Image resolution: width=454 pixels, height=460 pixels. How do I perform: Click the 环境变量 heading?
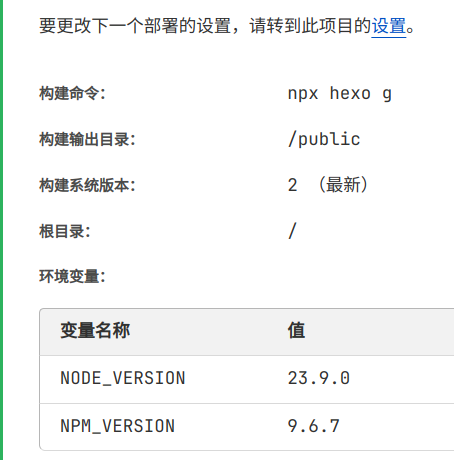72,277
